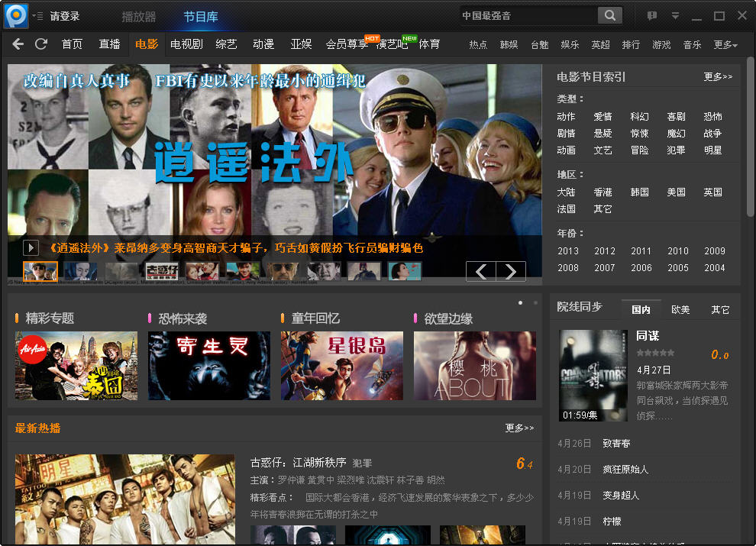Expand the 更多 channel dropdown in navigation
This screenshot has width=756, height=546.
point(725,45)
